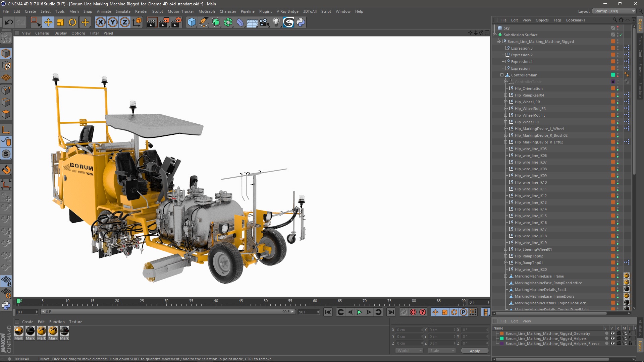The image size is (644, 362).
Task: Jump to the animation end
Action: tap(391, 312)
